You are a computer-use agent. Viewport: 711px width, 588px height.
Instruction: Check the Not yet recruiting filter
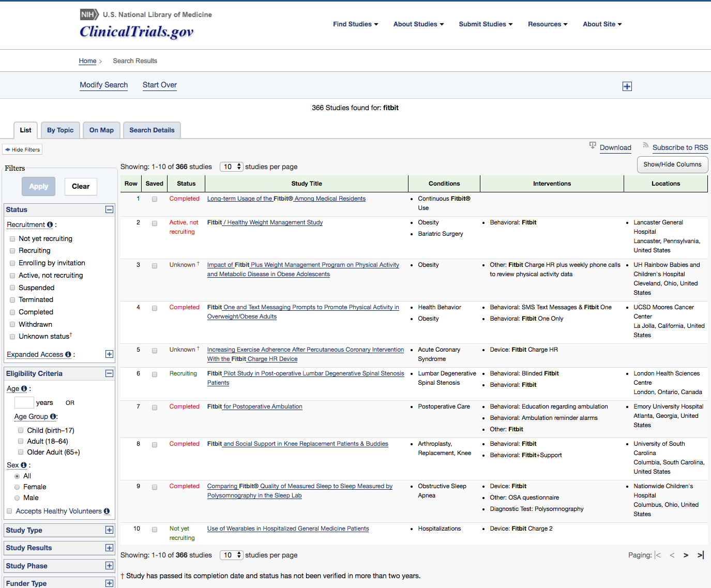(x=12, y=239)
